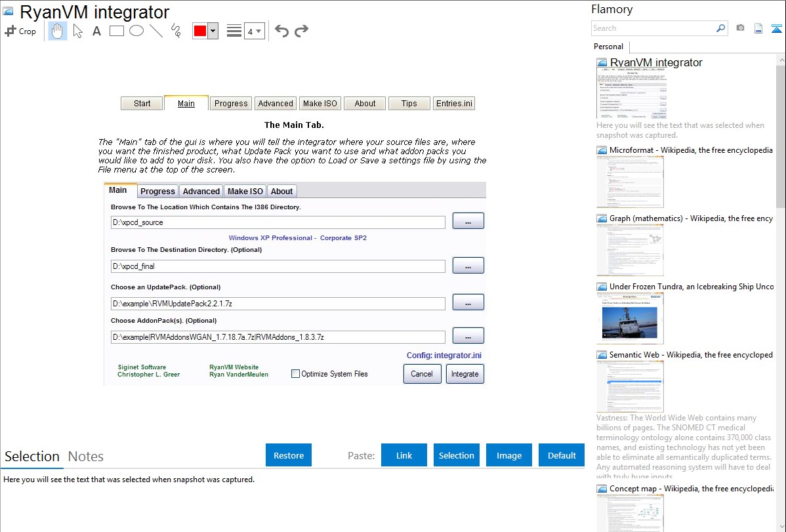Open the line width 4 dropdown

point(255,31)
